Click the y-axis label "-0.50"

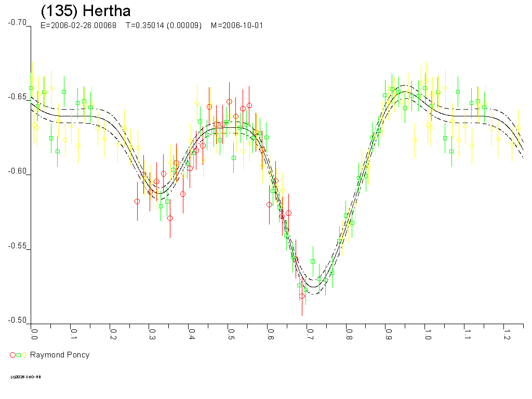pyautogui.click(x=17, y=320)
